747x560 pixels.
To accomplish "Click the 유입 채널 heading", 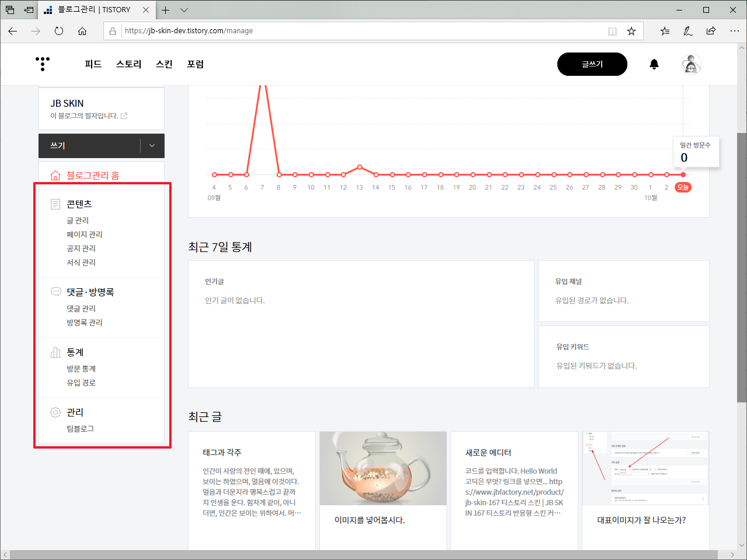I will coord(568,282).
